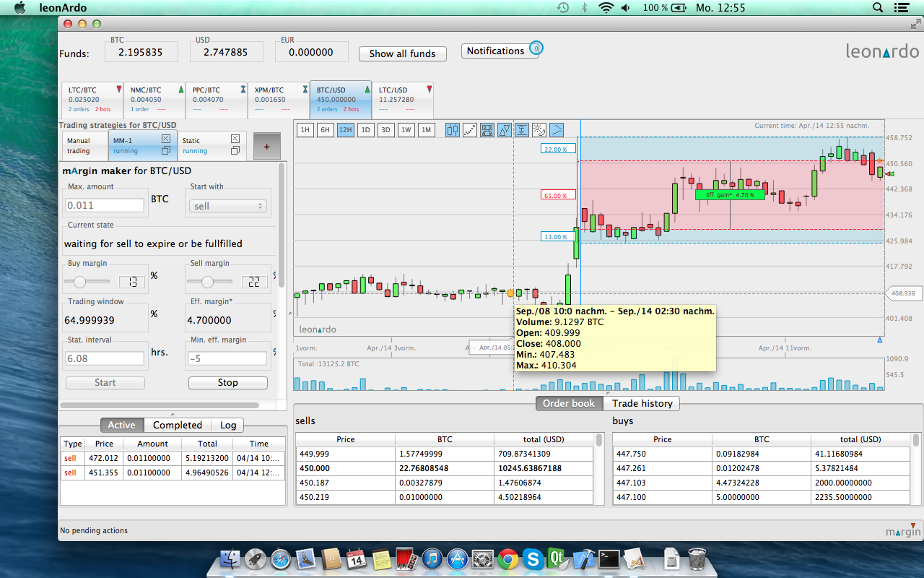
Task: Toggle the vertical auto-scale icon
Action: point(522,130)
